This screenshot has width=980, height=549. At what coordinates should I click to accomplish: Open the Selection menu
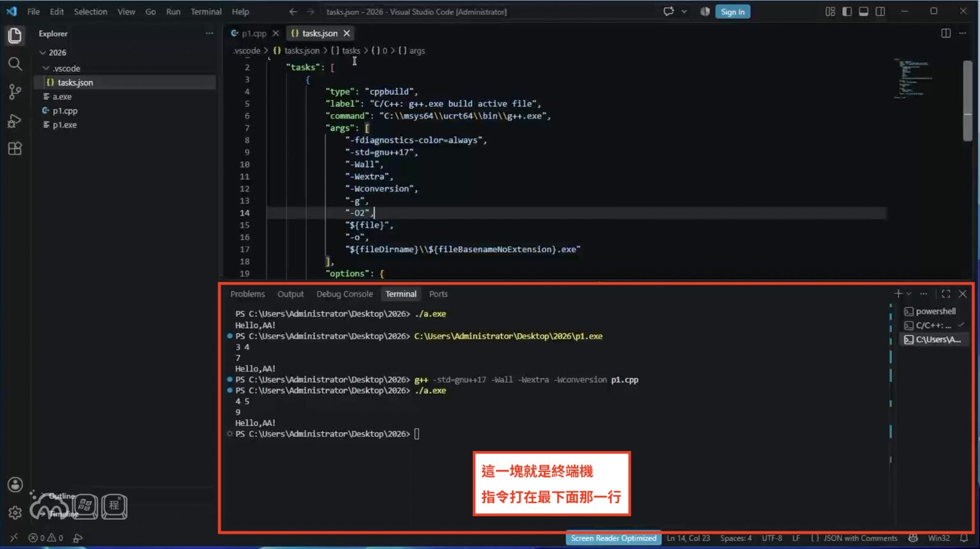[x=91, y=12]
